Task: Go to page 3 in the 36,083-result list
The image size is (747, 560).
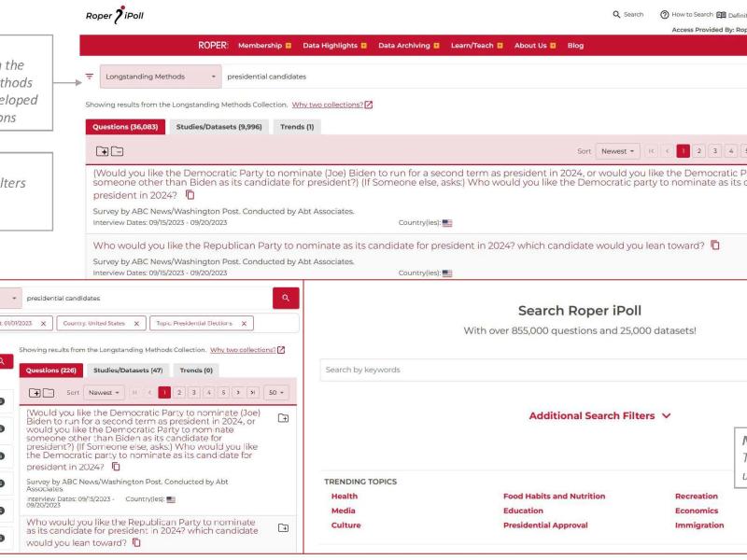Action: [714, 151]
